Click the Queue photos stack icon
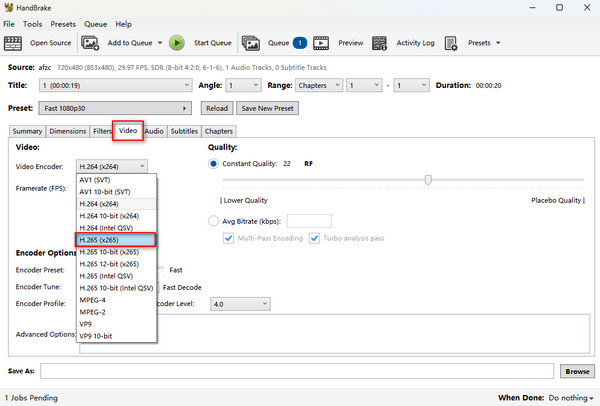Image resolution: width=600 pixels, height=406 pixels. click(251, 43)
